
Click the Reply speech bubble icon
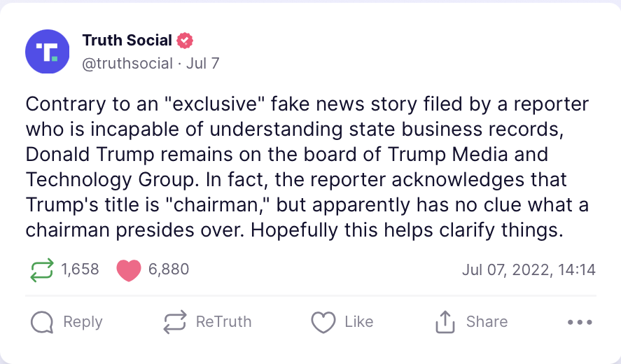[x=42, y=322]
